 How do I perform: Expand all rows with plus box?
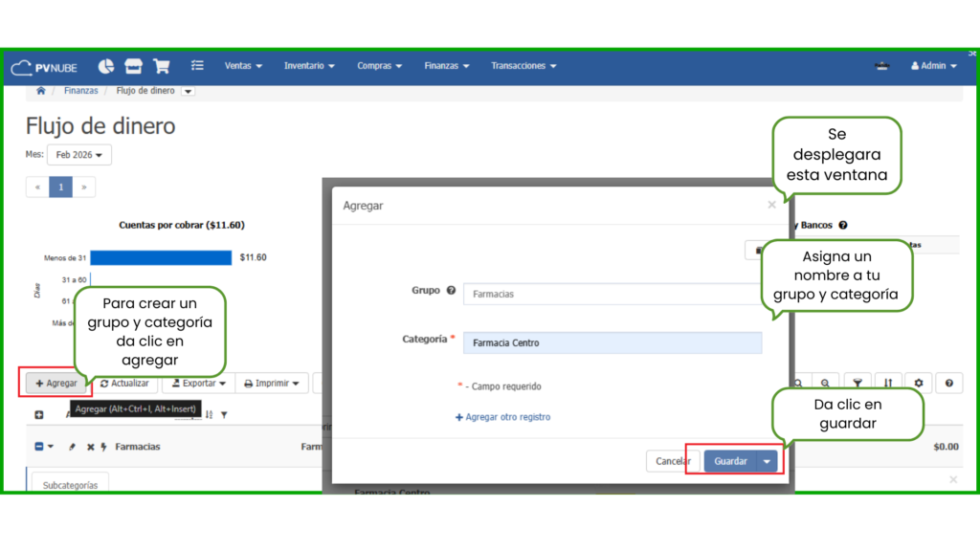[x=39, y=415]
